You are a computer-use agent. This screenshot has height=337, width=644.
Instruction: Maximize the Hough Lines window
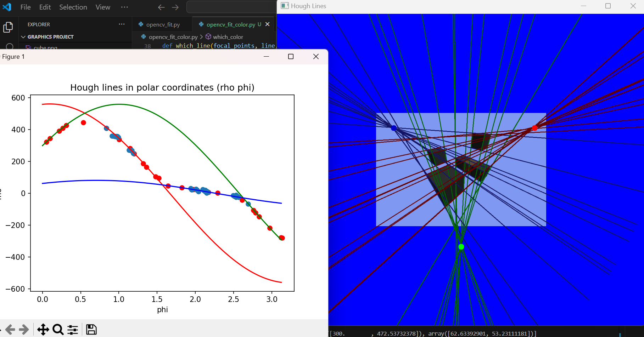[608, 6]
